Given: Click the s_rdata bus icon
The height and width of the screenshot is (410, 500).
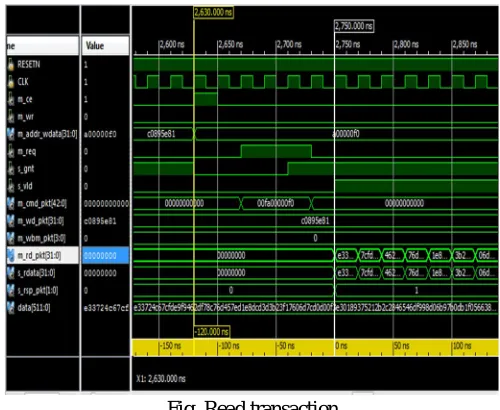Looking at the screenshot, I should pos(11,273).
